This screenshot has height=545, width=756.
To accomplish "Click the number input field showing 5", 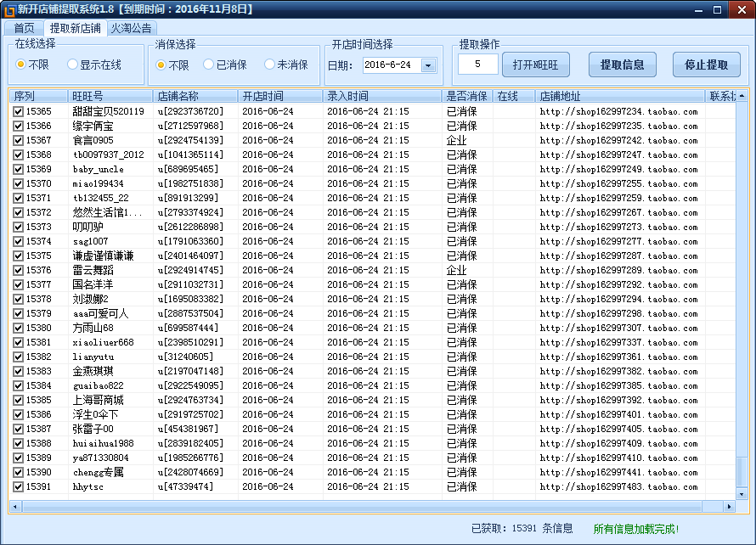I will click(478, 65).
